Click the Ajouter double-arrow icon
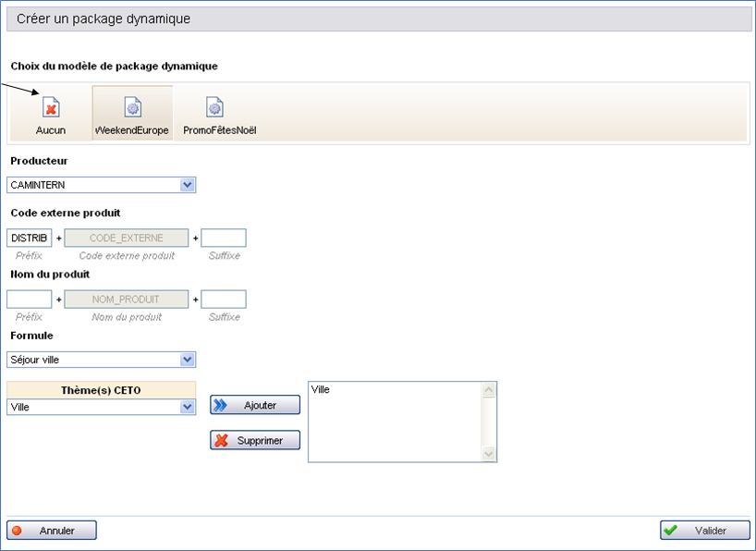 tap(221, 405)
